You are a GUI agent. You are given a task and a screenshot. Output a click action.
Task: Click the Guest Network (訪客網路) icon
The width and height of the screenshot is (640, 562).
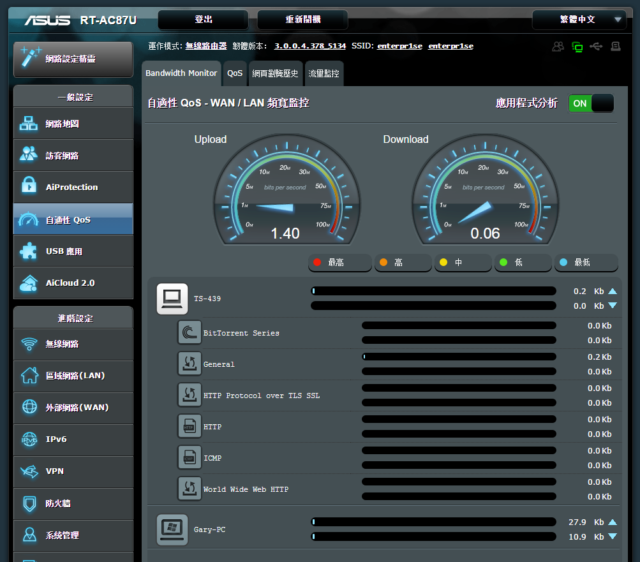coord(29,154)
